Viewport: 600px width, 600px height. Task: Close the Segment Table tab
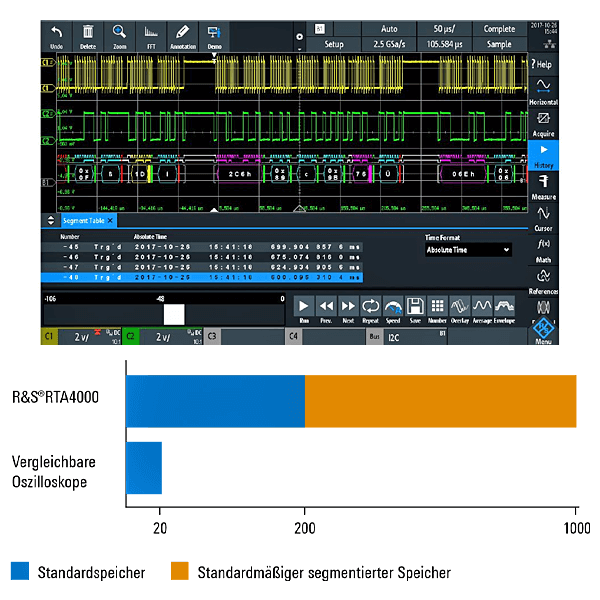[x=110, y=220]
